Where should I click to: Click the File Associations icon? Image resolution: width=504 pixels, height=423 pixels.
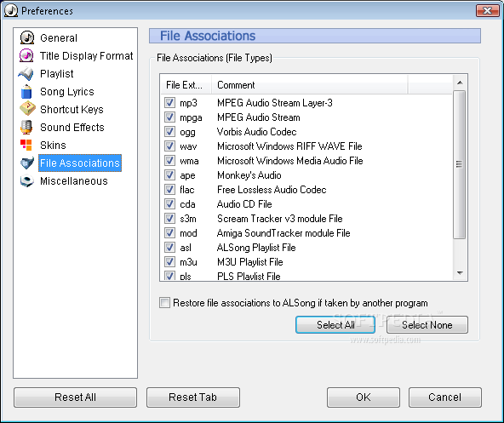[27, 163]
